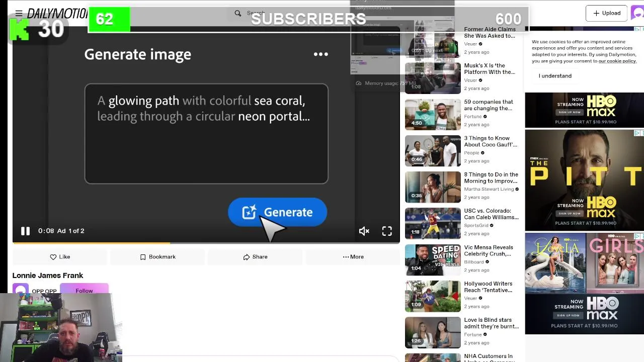Open USC vs. Colorado video thumbnail

(433, 223)
